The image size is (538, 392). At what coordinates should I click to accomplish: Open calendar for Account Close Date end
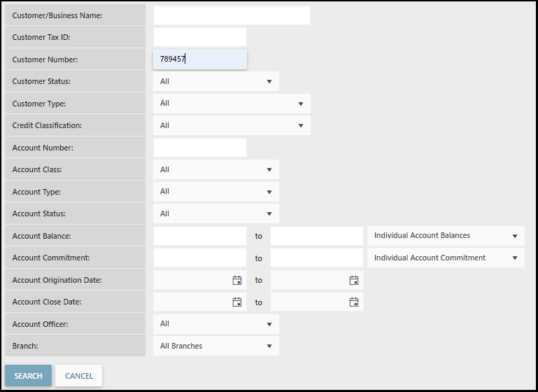(354, 302)
